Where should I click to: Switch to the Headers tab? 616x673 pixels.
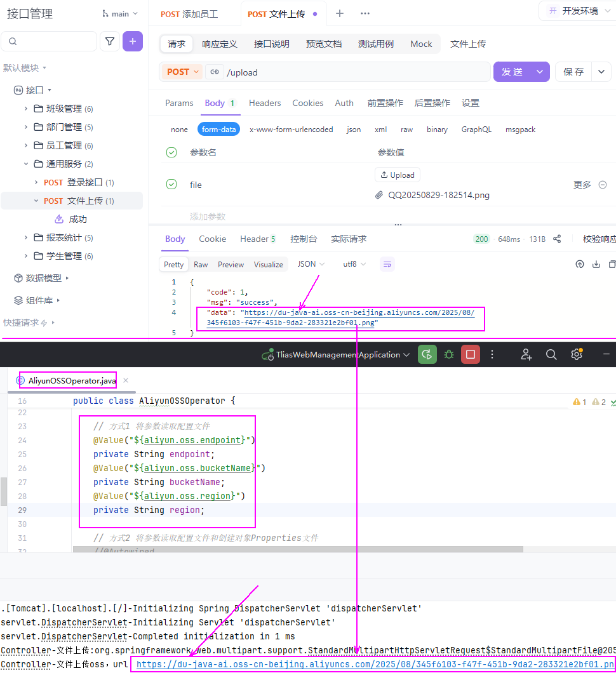[x=265, y=103]
